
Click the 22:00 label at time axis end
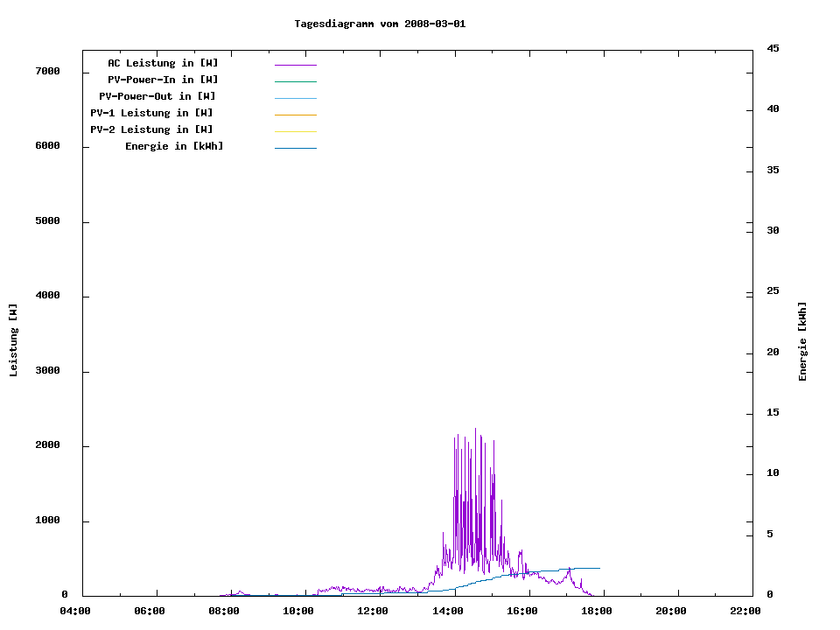(x=745, y=611)
